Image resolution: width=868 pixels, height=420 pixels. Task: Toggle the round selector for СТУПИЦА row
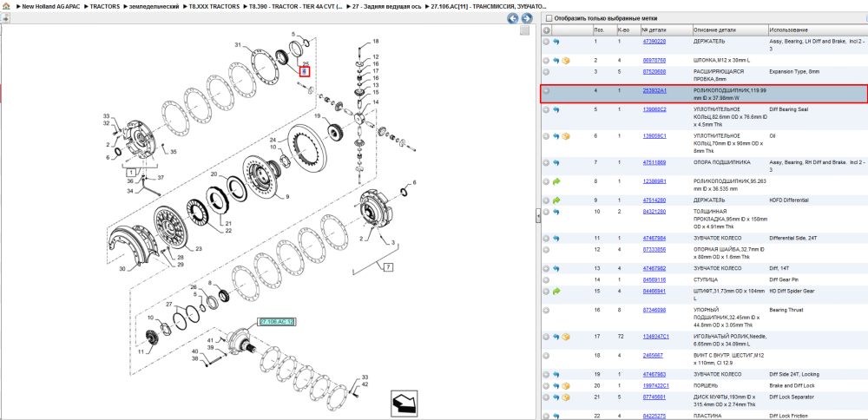(x=546, y=280)
